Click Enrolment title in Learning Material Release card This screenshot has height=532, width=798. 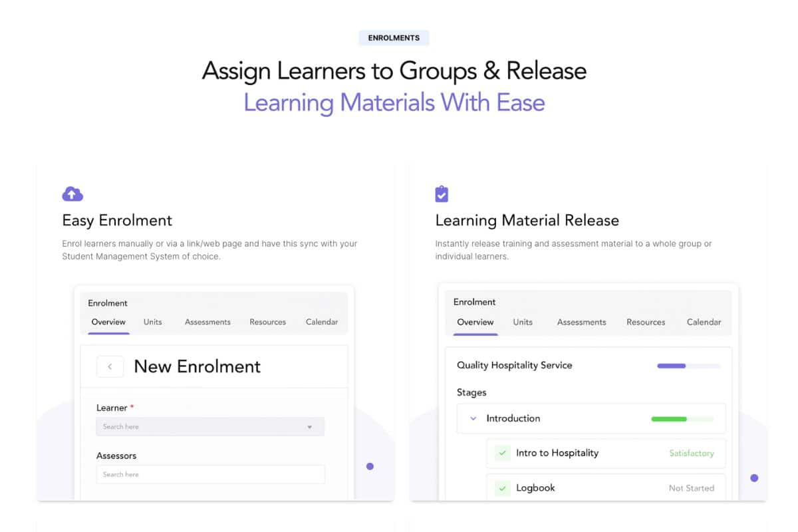pos(475,302)
